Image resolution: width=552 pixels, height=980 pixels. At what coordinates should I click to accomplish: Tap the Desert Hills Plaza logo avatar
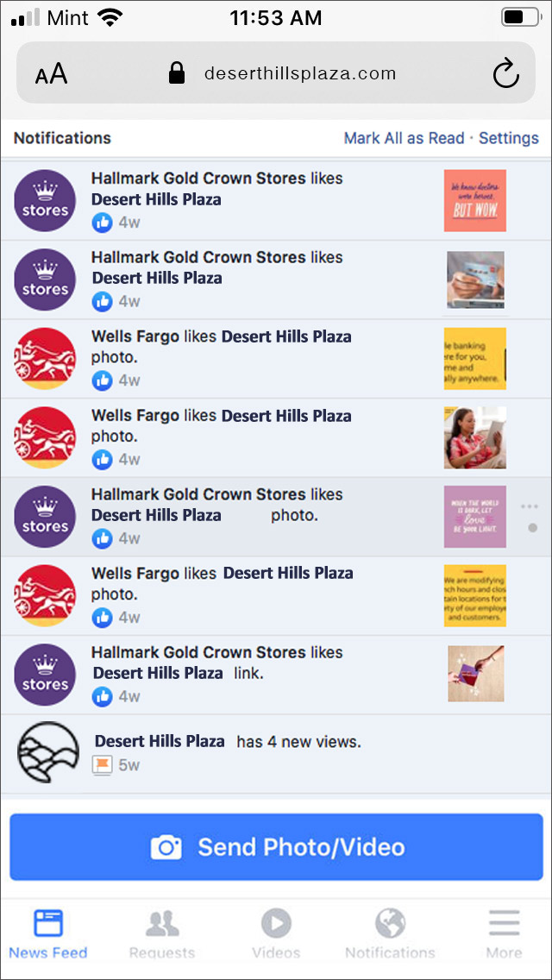point(48,752)
